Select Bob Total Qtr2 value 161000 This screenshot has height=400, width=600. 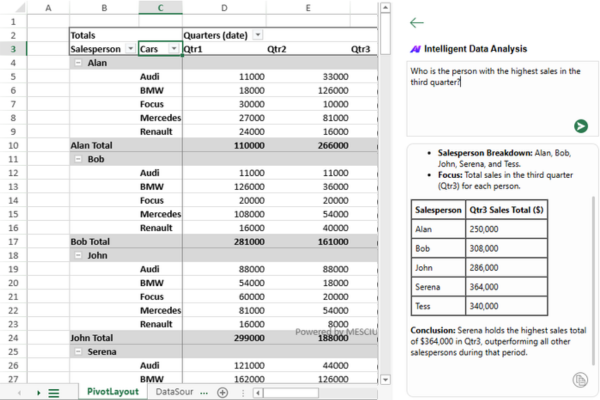tap(308, 242)
